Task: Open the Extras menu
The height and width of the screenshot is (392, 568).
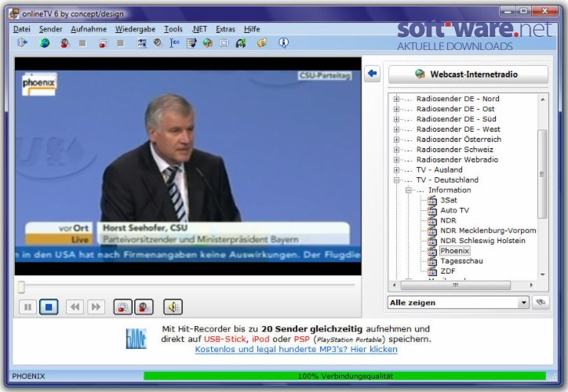Action: tap(225, 29)
